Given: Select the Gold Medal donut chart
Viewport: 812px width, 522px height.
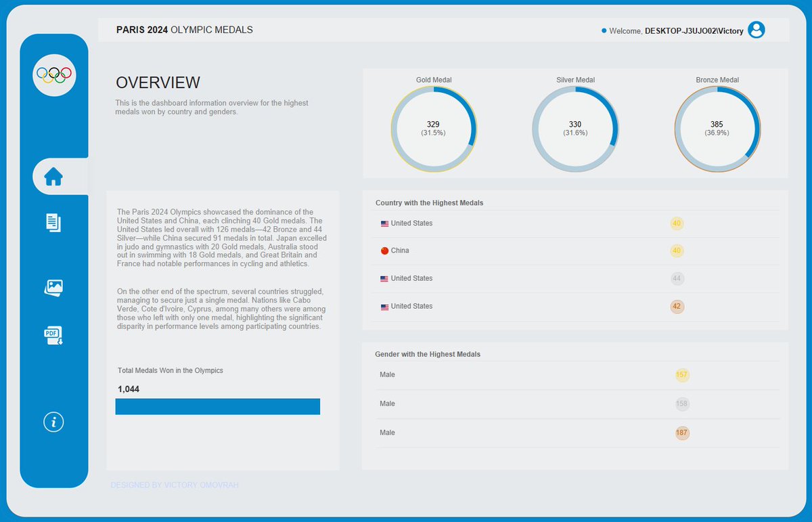Looking at the screenshot, I should 434,129.
